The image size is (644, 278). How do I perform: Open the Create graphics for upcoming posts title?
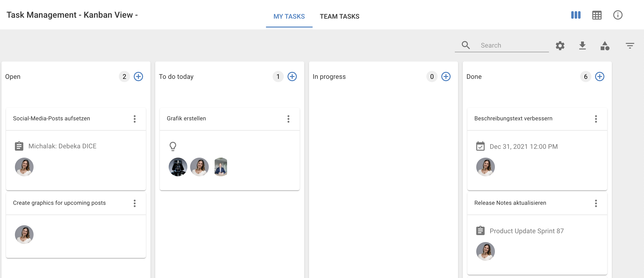(59, 203)
